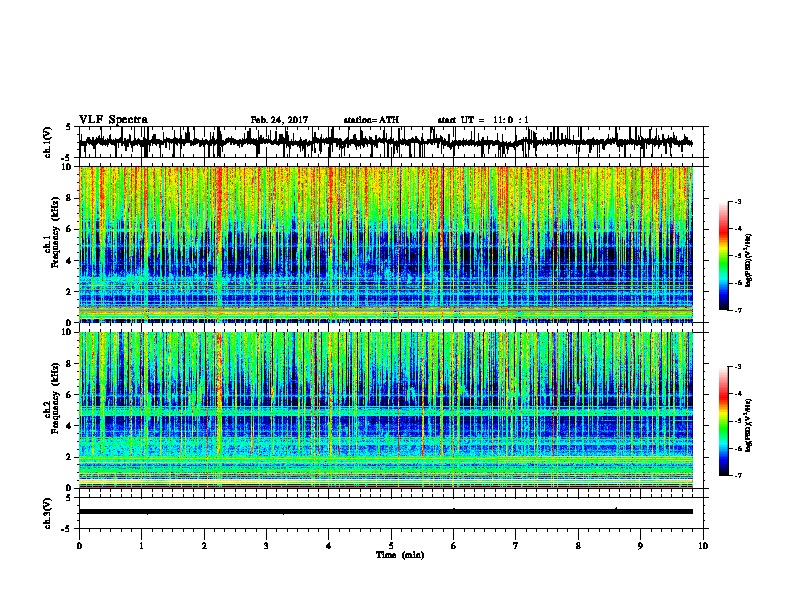Click inside the ch.2 spectrogram panel
The width and height of the screenshot is (792, 612).
coord(385,410)
